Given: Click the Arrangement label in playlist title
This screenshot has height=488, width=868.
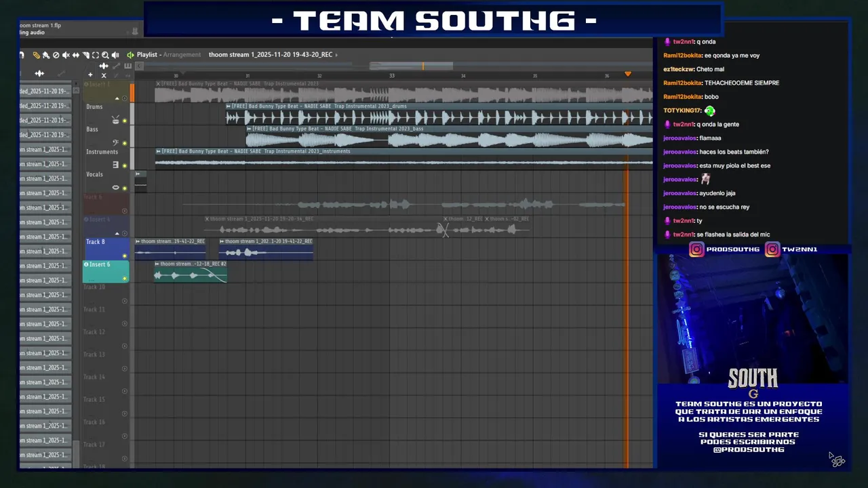Looking at the screenshot, I should (182, 55).
